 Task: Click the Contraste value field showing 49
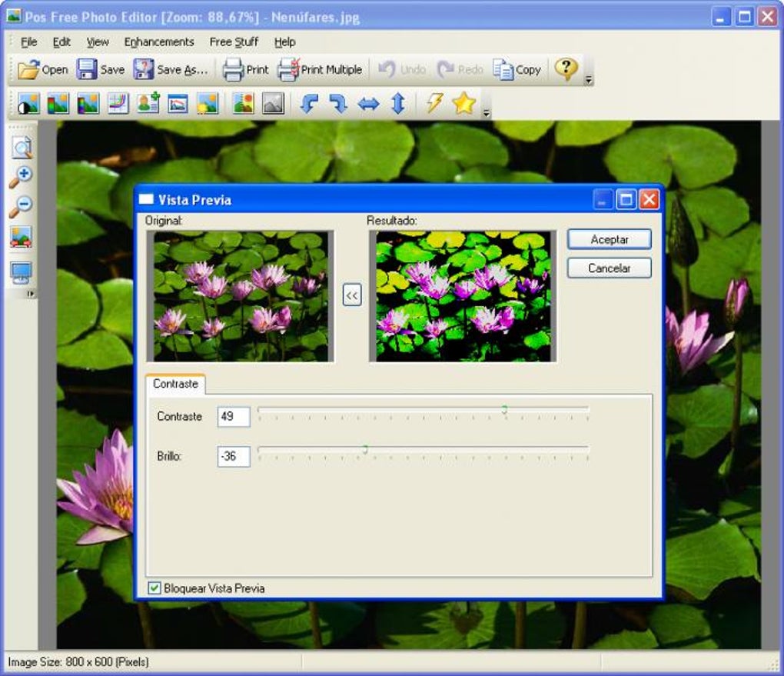pyautogui.click(x=234, y=416)
